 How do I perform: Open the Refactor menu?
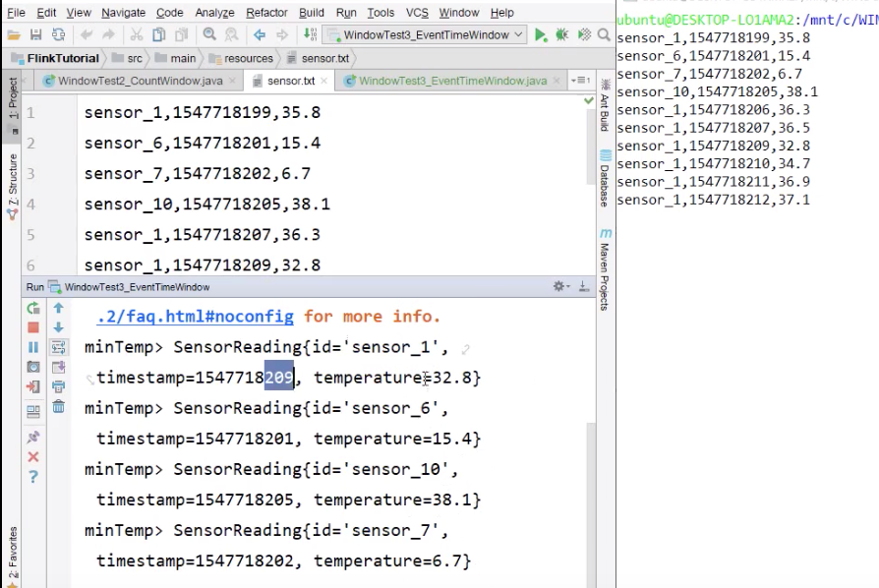click(266, 13)
